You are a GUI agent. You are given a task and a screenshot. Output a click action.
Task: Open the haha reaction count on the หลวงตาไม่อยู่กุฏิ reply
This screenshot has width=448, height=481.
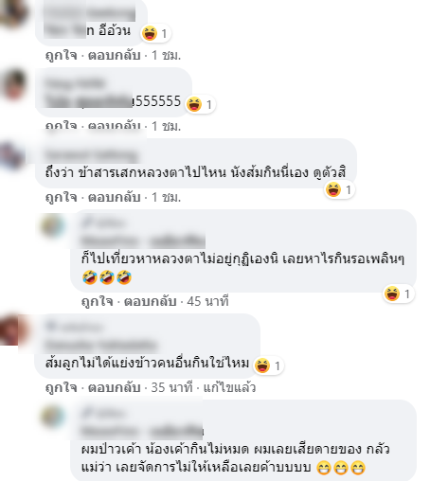tap(399, 294)
